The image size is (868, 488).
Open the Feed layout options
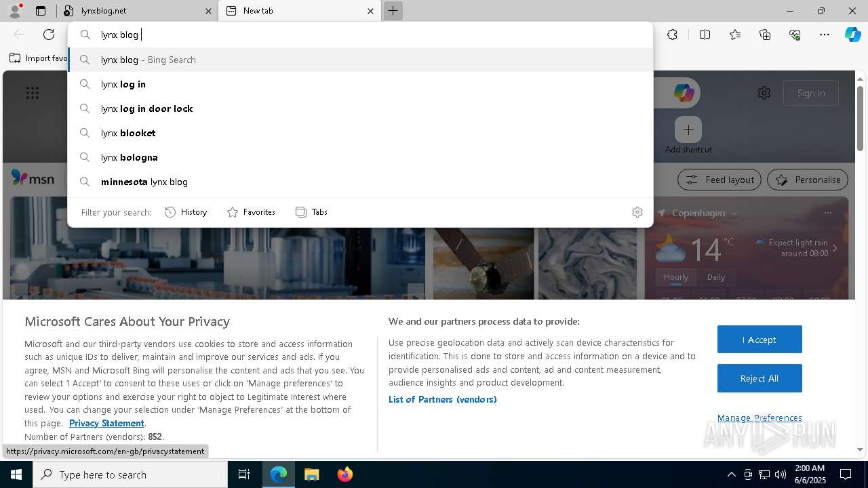(719, 180)
